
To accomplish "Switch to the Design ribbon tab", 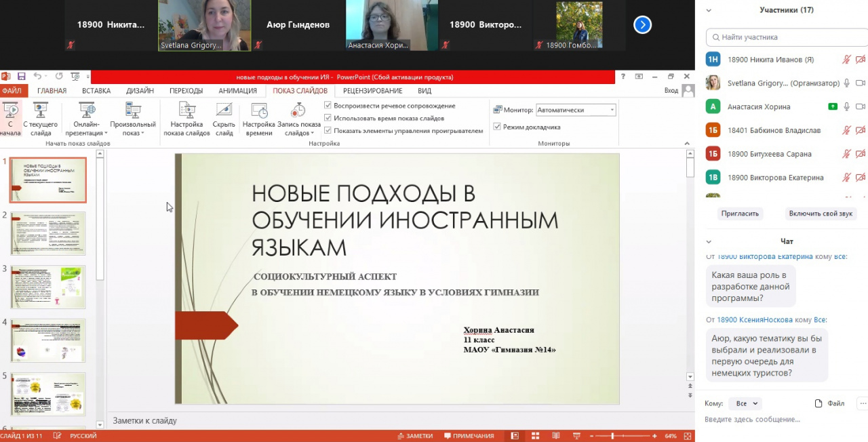I will [140, 91].
